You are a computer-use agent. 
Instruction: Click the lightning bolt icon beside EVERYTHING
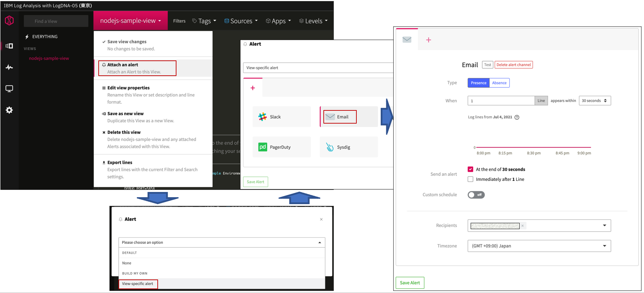(x=27, y=36)
